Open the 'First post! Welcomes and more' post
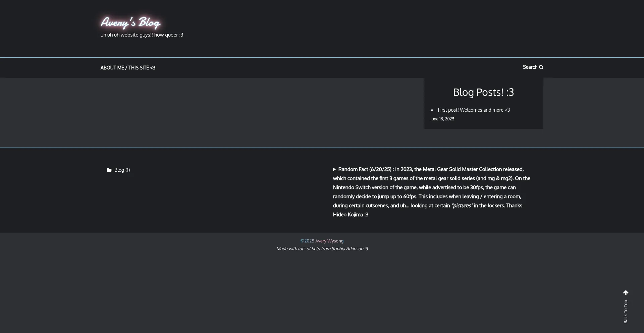The height and width of the screenshot is (333, 644). point(473,110)
